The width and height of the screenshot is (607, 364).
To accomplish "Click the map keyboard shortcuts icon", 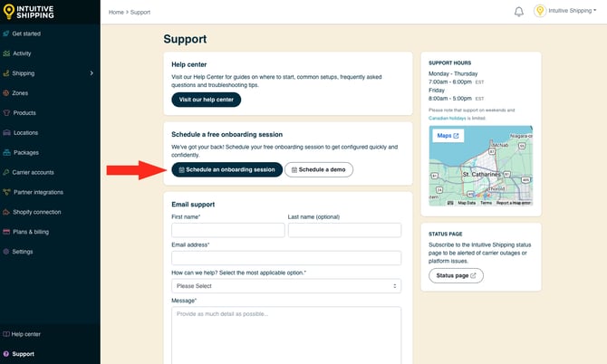I will coord(450,203).
